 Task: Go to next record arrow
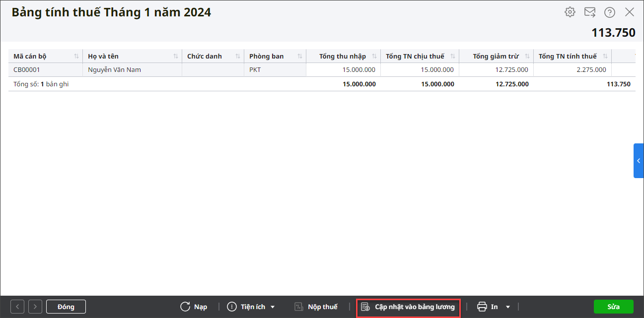(35, 307)
